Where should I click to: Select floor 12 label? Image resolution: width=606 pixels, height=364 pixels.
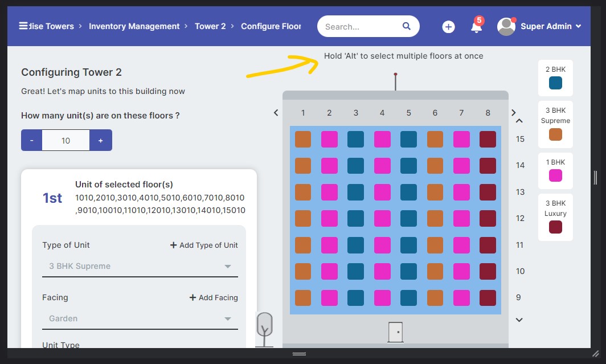[x=520, y=218]
